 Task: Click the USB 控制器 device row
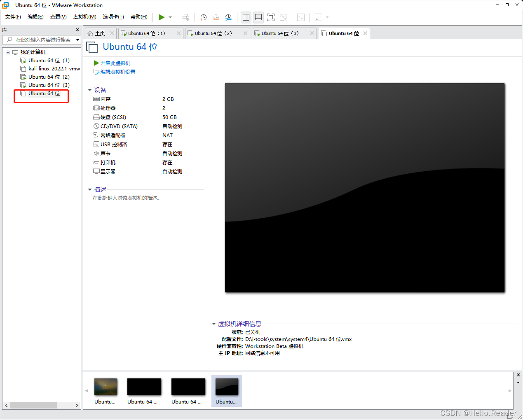(x=138, y=145)
